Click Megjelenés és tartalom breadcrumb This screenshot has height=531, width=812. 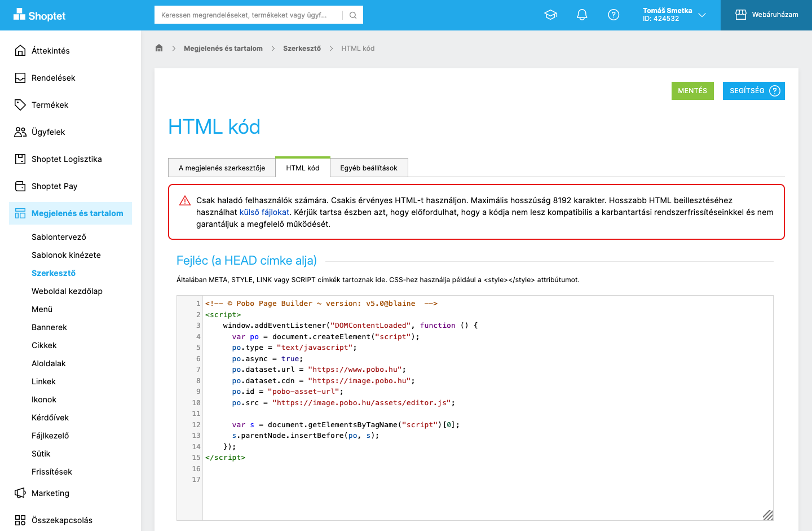tap(223, 49)
